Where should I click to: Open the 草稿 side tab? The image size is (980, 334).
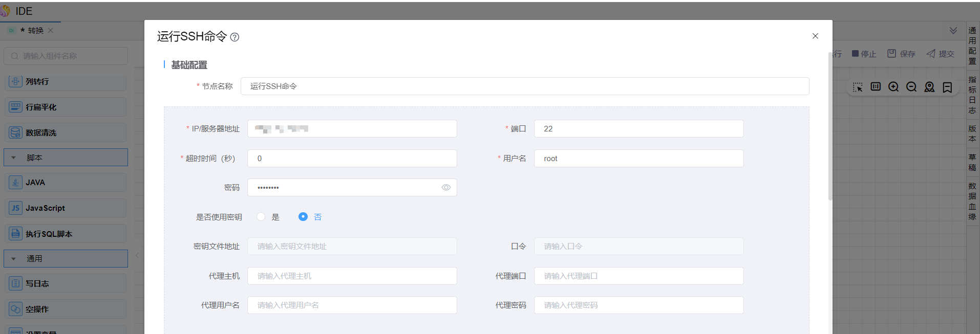pos(972,162)
